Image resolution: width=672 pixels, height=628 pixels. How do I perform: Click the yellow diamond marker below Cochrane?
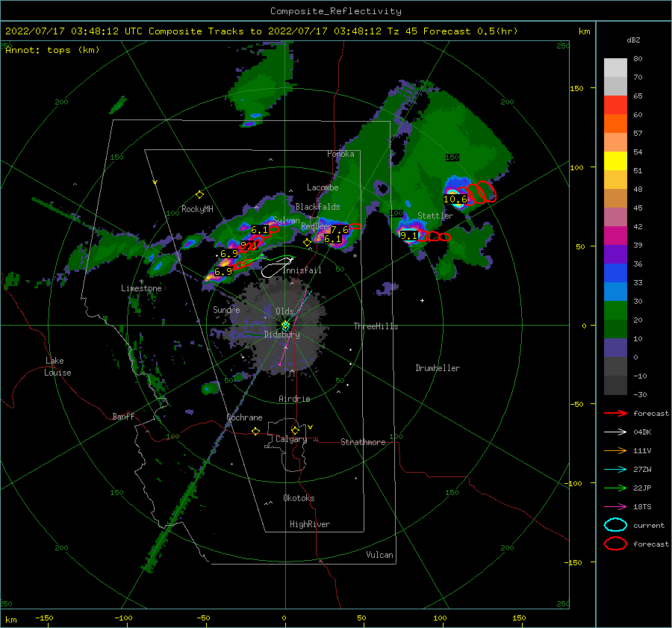tap(256, 431)
